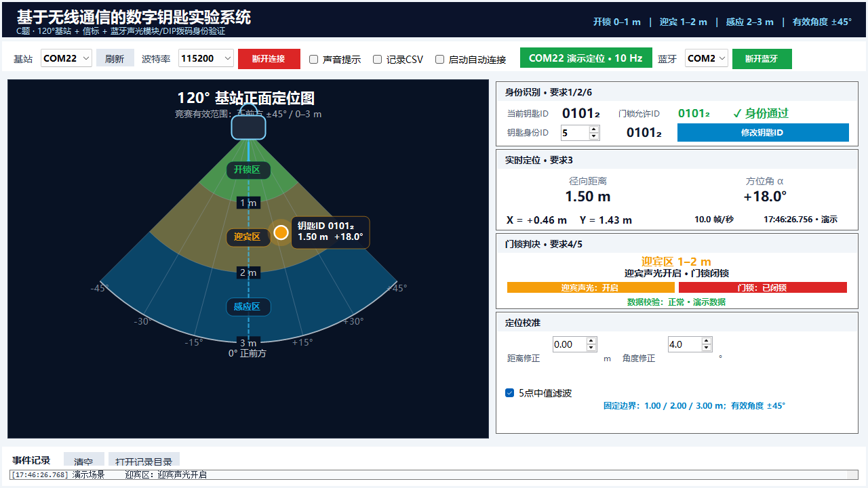868x488 pixels.
Task: Click the COM22 演示定位 10 Hz status
Action: tap(586, 58)
